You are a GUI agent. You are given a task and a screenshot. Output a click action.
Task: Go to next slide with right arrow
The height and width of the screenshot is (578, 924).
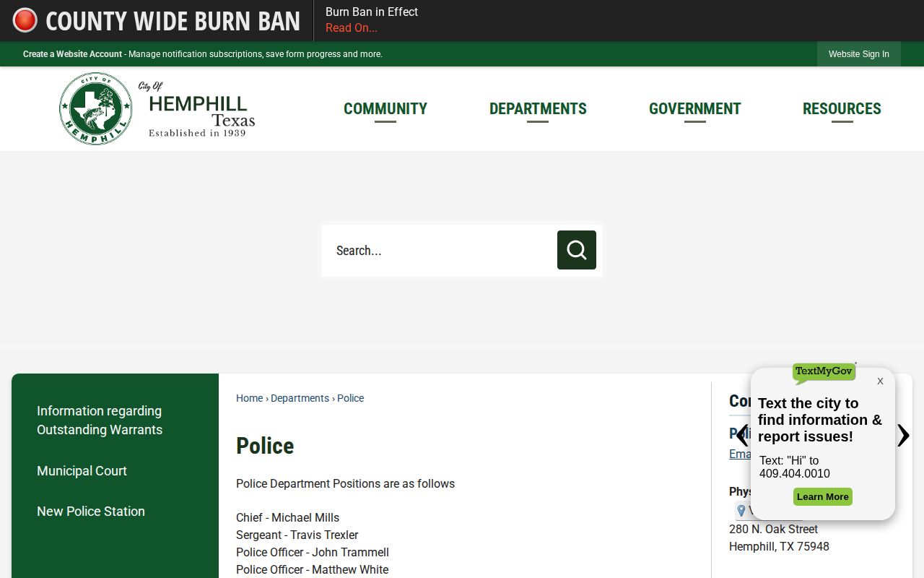[x=903, y=436]
